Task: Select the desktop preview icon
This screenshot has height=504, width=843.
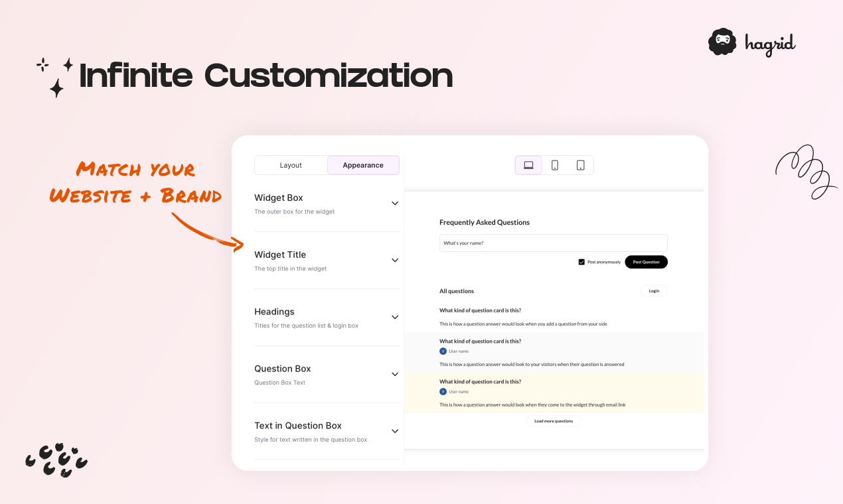Action: (x=528, y=165)
